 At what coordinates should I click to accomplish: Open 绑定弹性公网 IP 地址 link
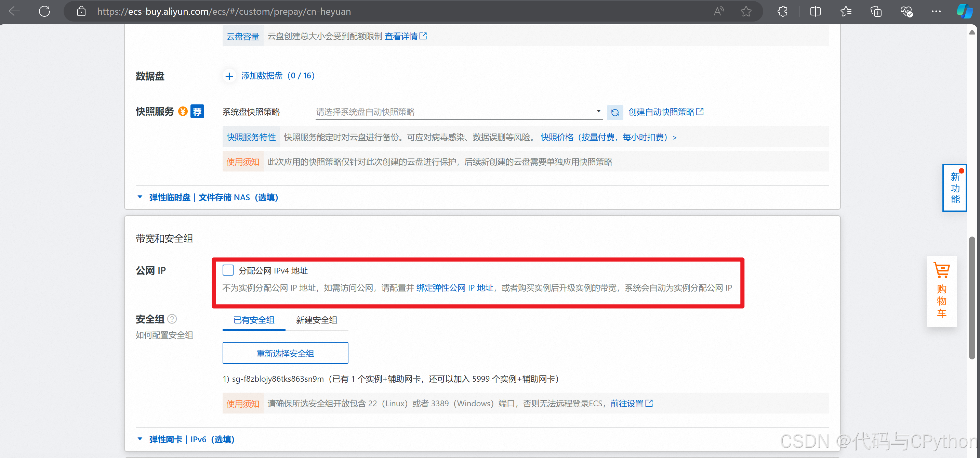(455, 288)
